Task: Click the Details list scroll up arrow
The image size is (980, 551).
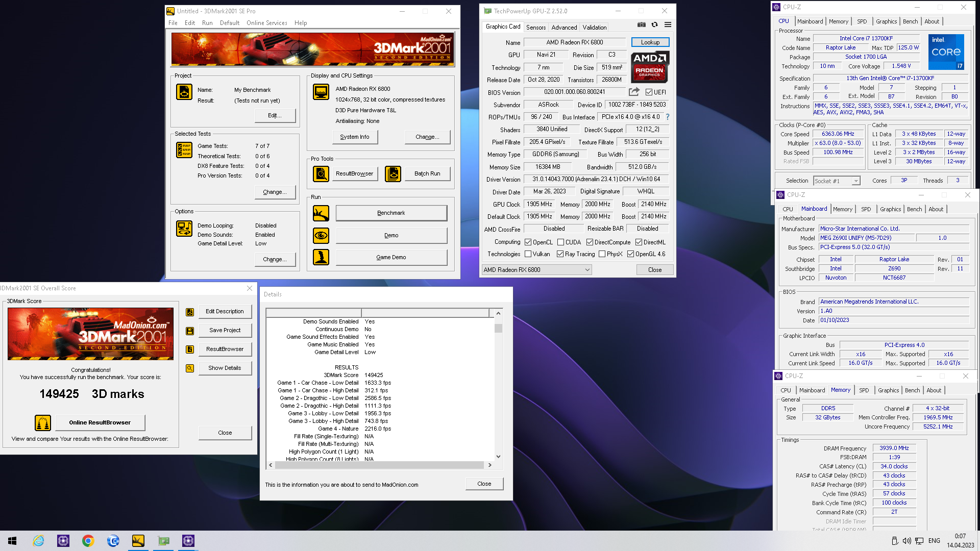Action: click(498, 313)
